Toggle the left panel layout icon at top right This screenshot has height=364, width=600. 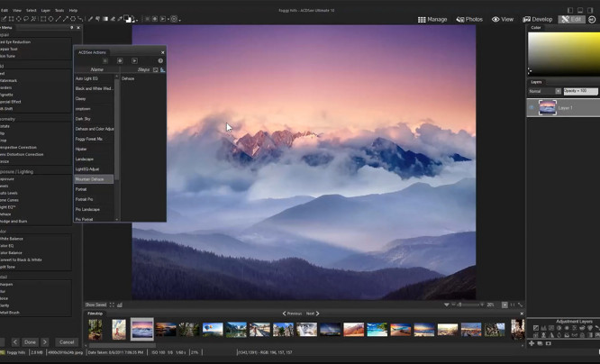coord(570,10)
